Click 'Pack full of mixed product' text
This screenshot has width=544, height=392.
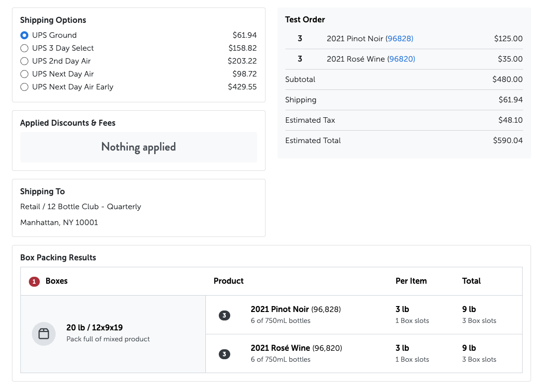point(108,339)
